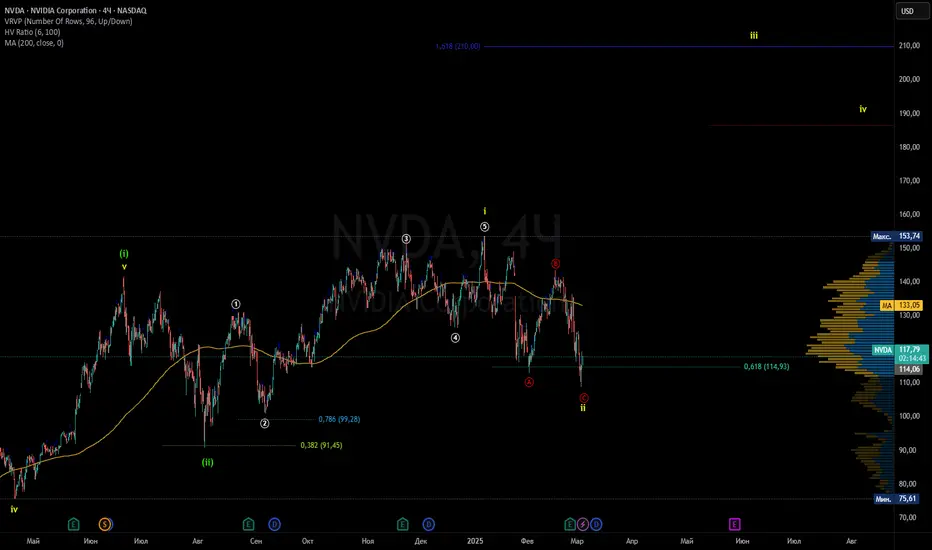Screen dimensions: 932x550
Task: Click the NVDA NVIDIA Corporation symbol title
Action: click(75, 10)
